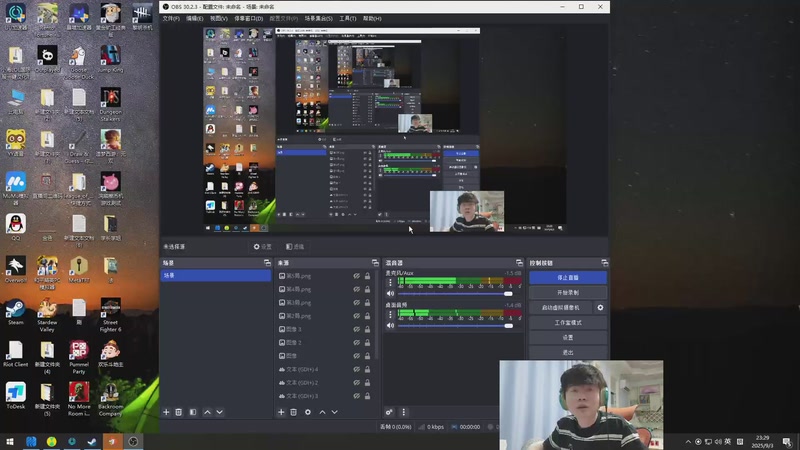The height and width of the screenshot is (450, 800).
Task: Pop out the 场景 dock panel
Action: tap(267, 263)
